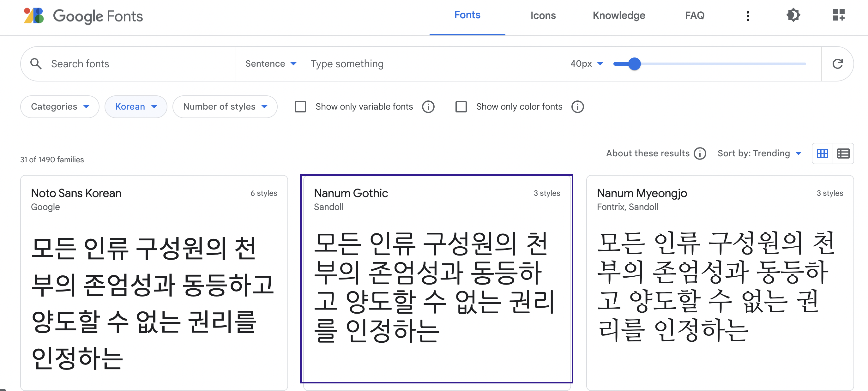Image resolution: width=868 pixels, height=391 pixels.
Task: Open the Knowledge tab
Action: (619, 15)
